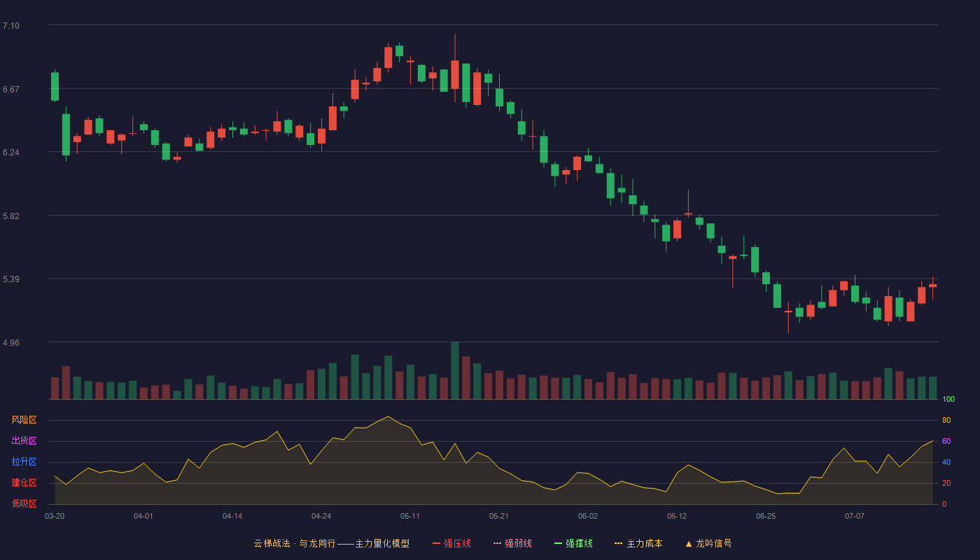
Task: Click the yellow dotted icon of 主力成本
Action: 618,543
